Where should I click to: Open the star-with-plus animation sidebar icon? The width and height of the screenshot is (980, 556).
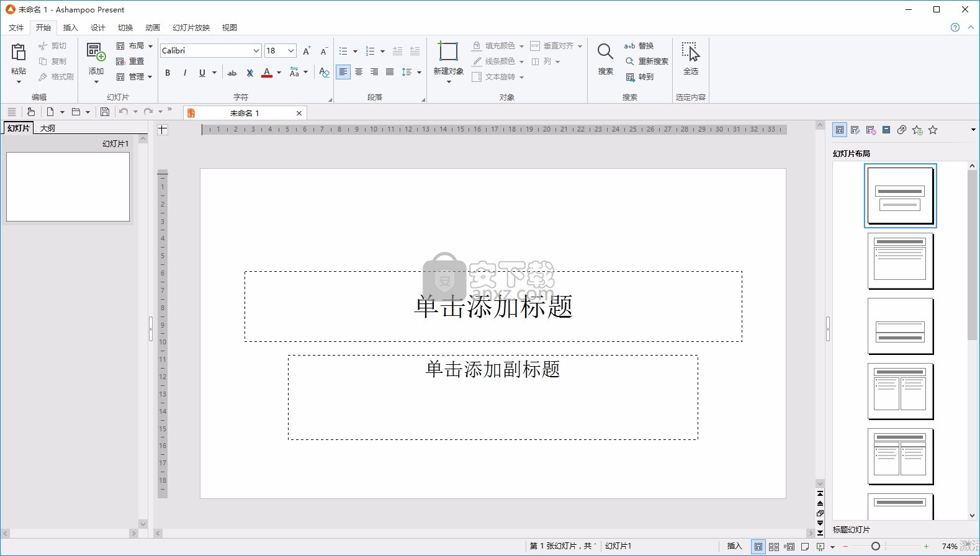pyautogui.click(x=917, y=130)
